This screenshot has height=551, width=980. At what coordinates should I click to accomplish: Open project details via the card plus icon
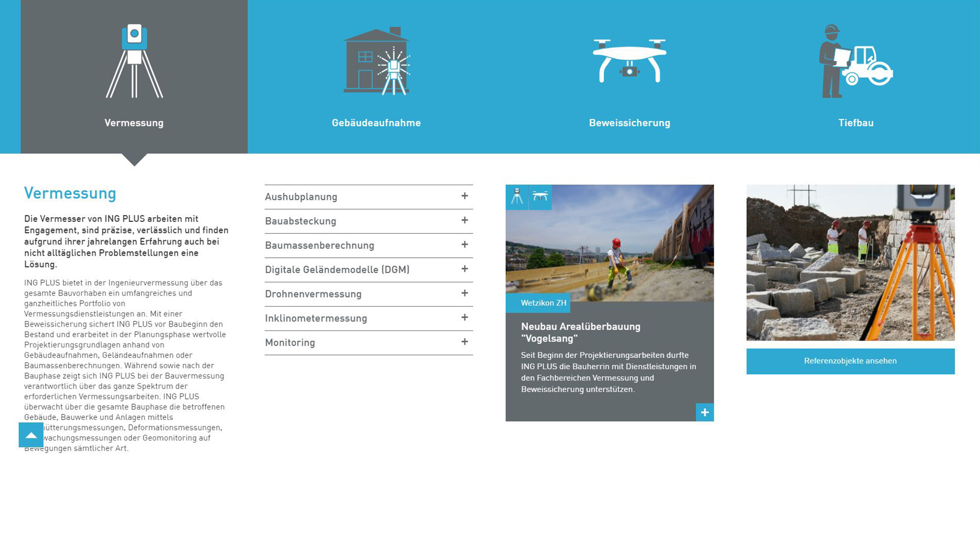pyautogui.click(x=704, y=412)
